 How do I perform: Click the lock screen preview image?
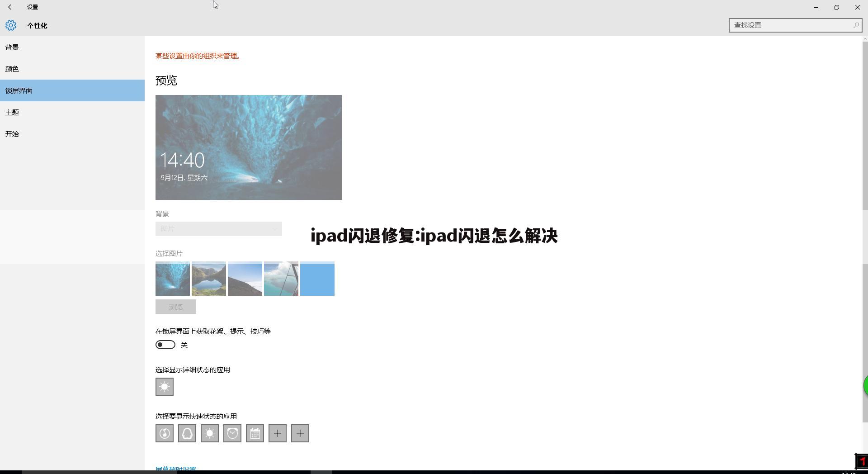tap(249, 147)
